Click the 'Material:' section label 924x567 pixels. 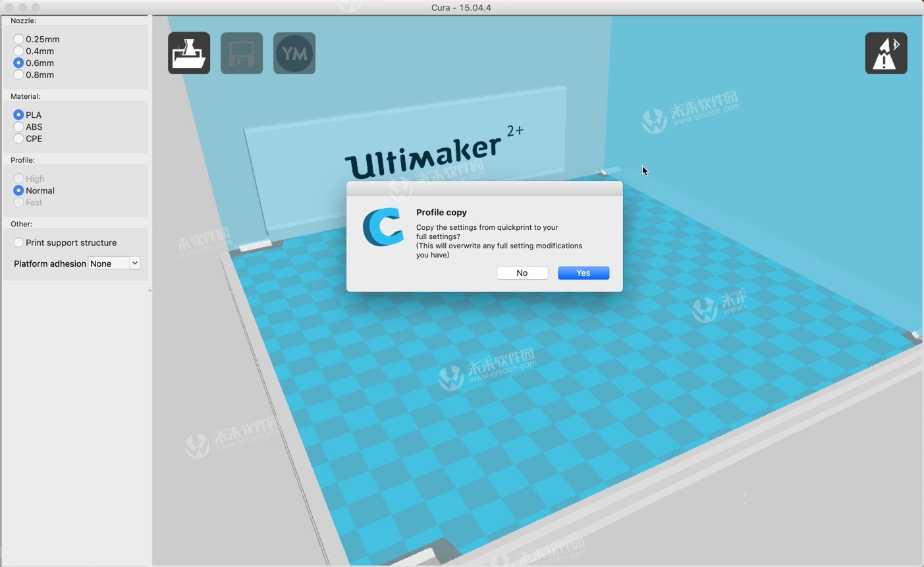(x=25, y=96)
